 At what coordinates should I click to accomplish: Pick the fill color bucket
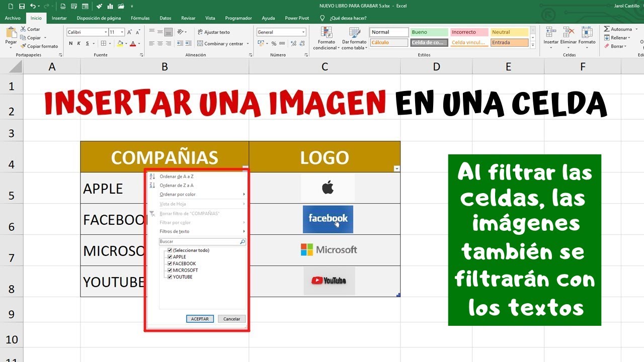120,44
